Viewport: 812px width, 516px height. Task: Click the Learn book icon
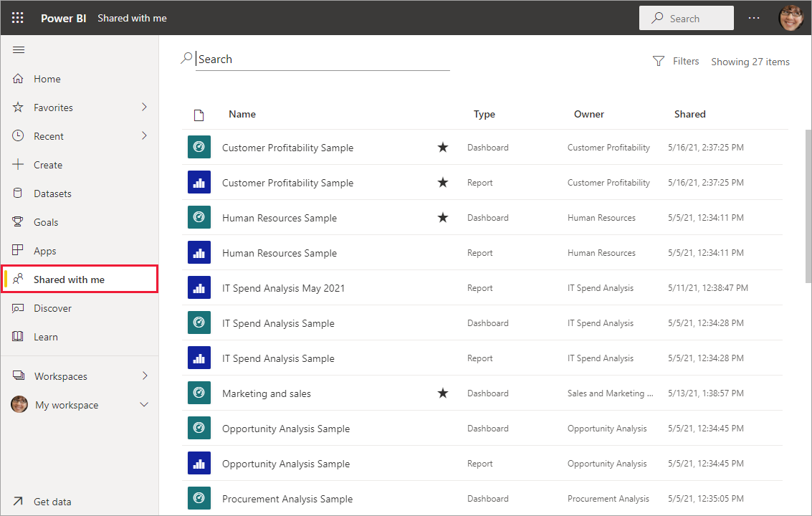(18, 337)
